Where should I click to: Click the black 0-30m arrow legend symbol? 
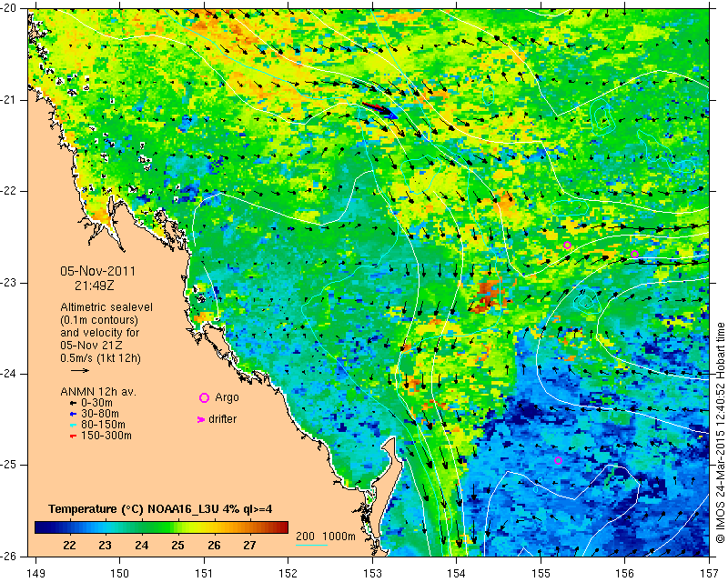[x=73, y=404]
